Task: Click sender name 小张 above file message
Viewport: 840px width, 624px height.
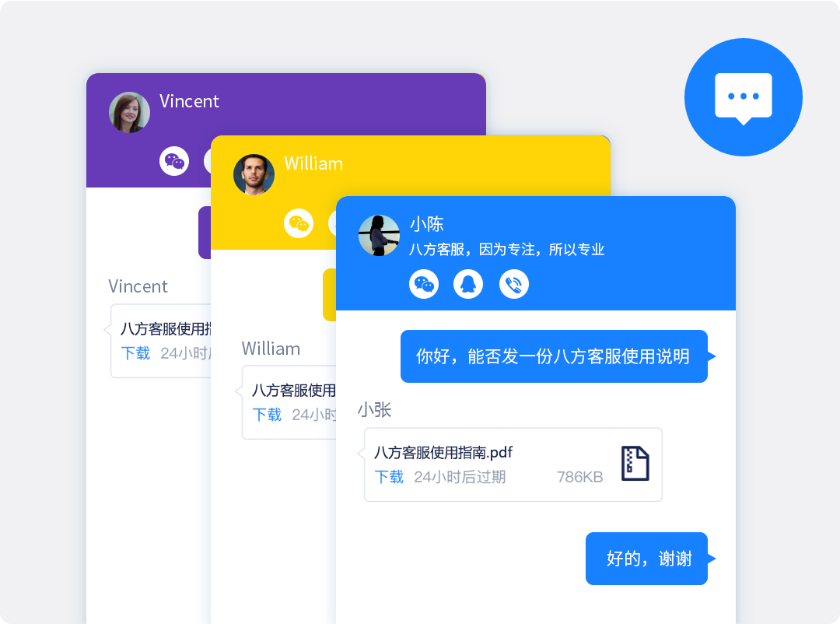Action: click(374, 410)
